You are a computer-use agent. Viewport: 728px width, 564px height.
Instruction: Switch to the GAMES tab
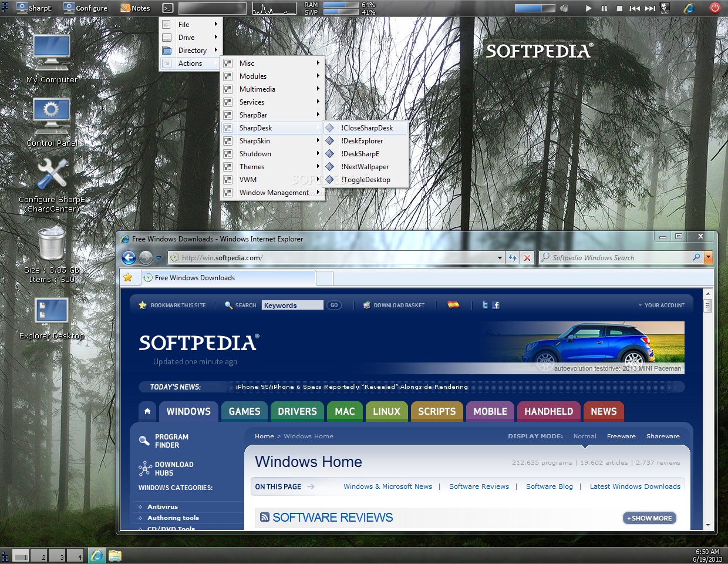click(x=244, y=411)
